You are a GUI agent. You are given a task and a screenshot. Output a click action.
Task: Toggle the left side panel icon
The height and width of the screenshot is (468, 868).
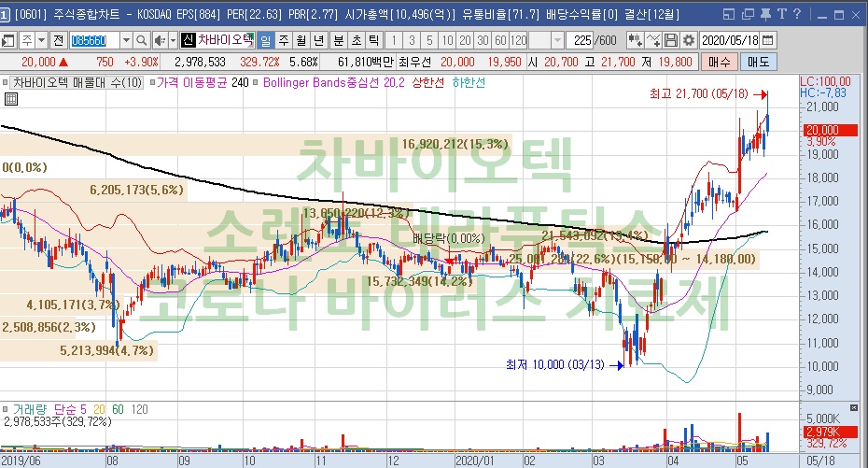[x=8, y=40]
